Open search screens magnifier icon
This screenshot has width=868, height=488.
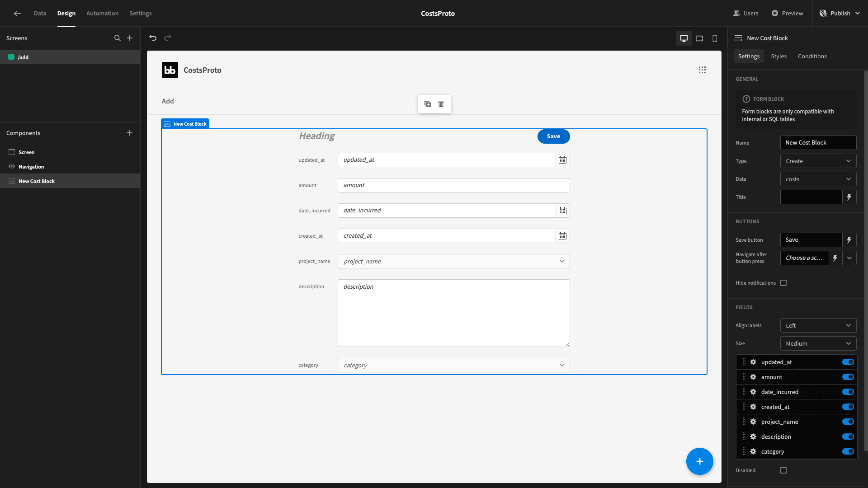click(118, 38)
